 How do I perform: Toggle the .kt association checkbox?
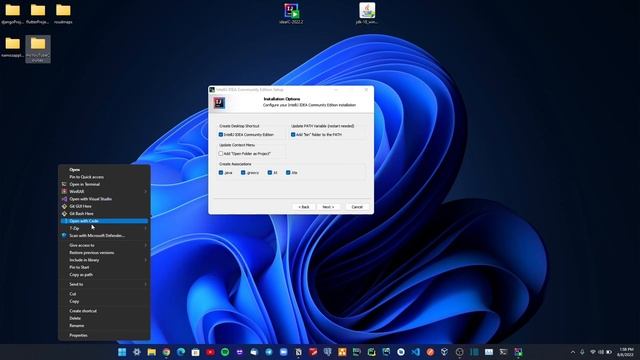pos(270,173)
